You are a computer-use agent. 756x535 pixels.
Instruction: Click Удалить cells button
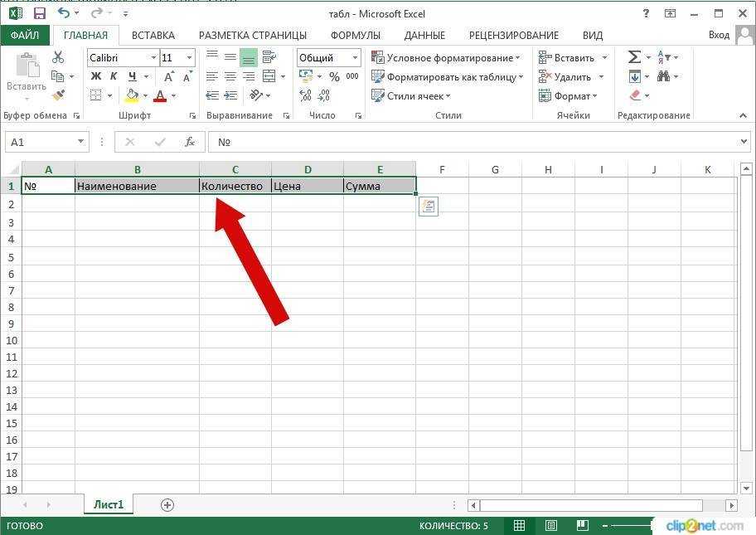pyautogui.click(x=571, y=76)
